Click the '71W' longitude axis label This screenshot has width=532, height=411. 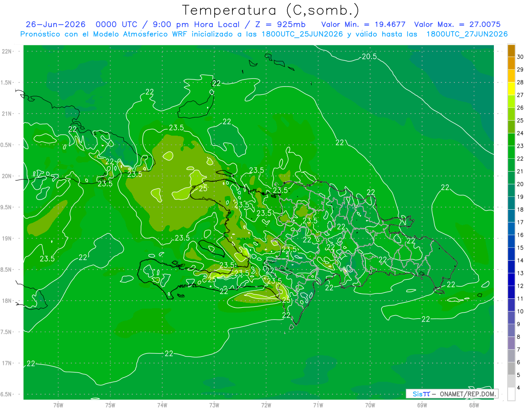click(x=318, y=405)
